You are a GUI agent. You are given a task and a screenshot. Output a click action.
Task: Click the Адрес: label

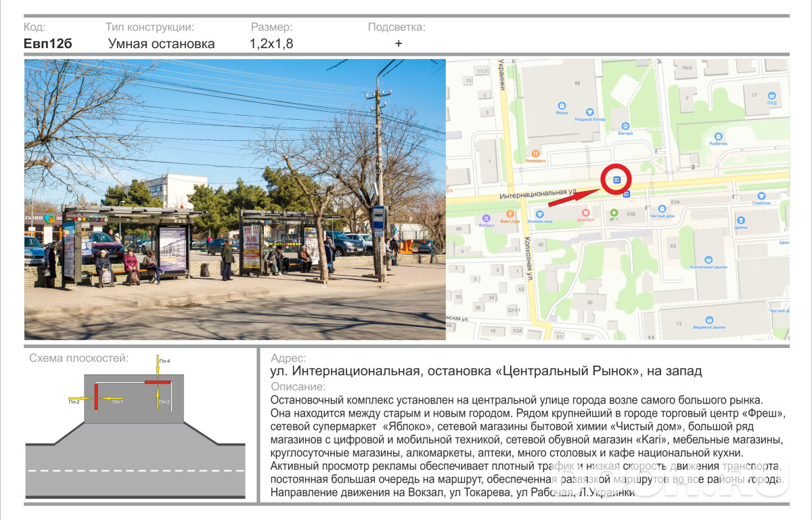tap(288, 358)
